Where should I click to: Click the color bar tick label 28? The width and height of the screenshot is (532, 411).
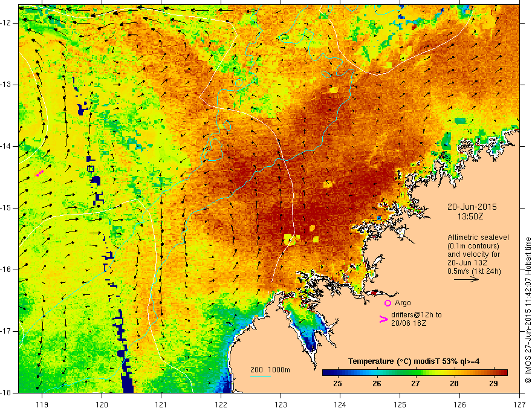click(454, 384)
